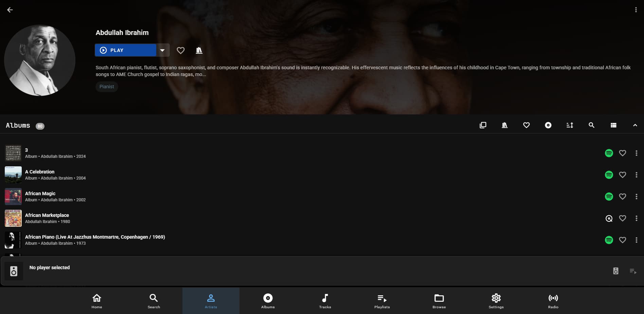Screen dimensions: 644x314
Task: Open the sort options for Albums
Action: 570,125
